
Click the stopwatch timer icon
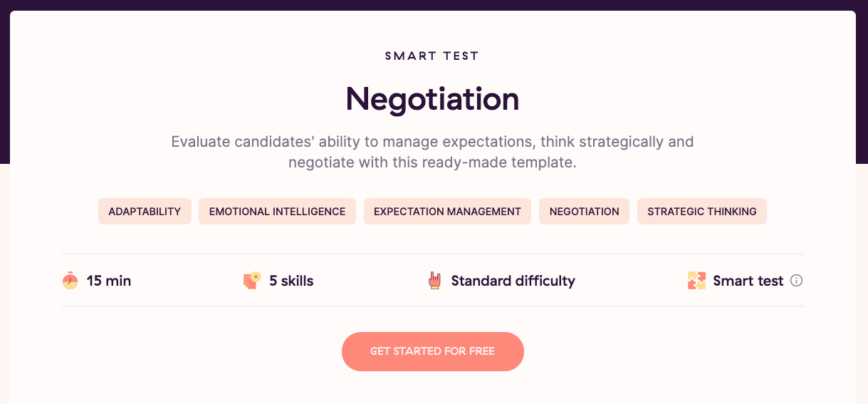pos(70,281)
